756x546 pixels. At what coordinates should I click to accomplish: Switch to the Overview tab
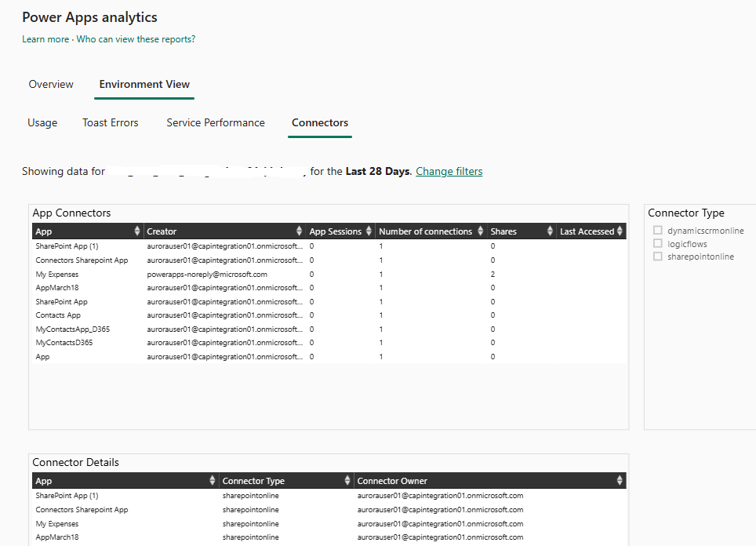click(51, 85)
